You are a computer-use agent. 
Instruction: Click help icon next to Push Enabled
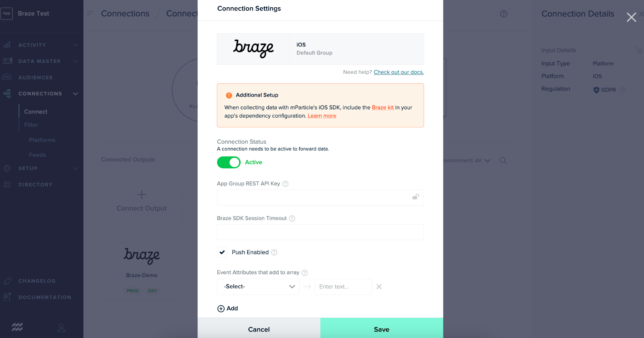tap(274, 252)
